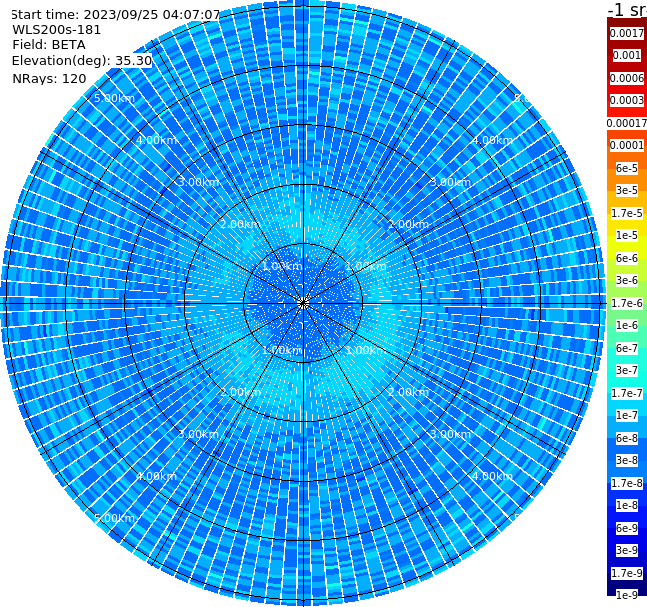The width and height of the screenshot is (647, 607).
Task: Click the Field: BETA label
Action: 49,45
